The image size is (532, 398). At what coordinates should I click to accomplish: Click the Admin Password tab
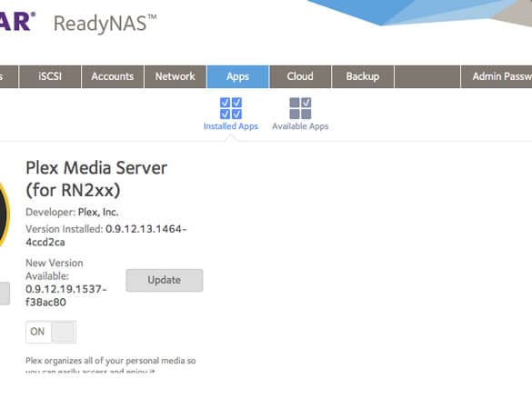(497, 76)
